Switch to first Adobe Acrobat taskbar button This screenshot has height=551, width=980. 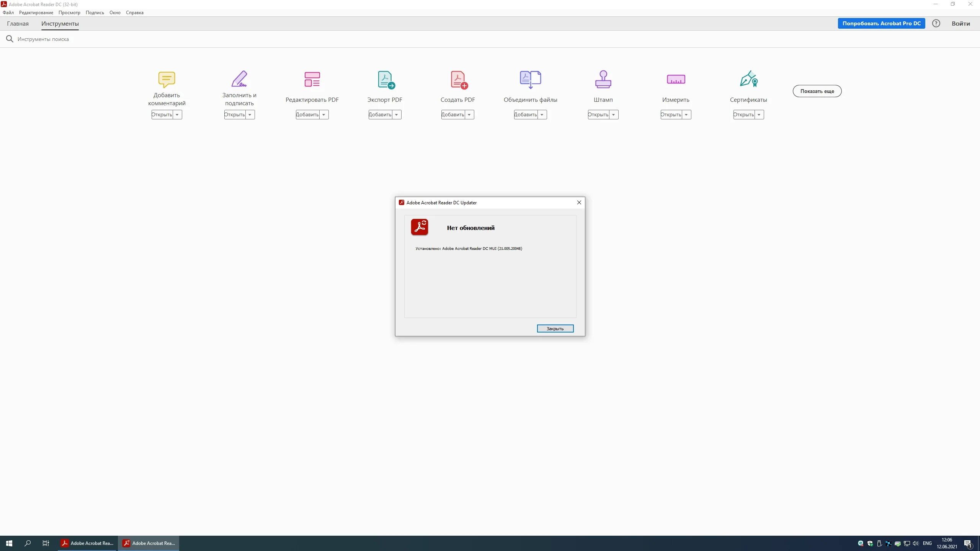pos(87,543)
